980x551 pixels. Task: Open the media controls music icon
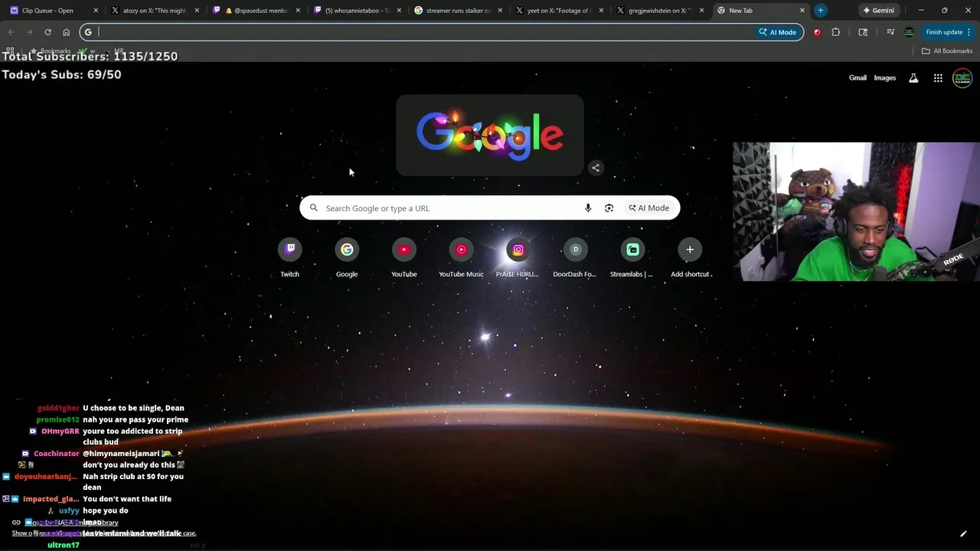click(890, 32)
